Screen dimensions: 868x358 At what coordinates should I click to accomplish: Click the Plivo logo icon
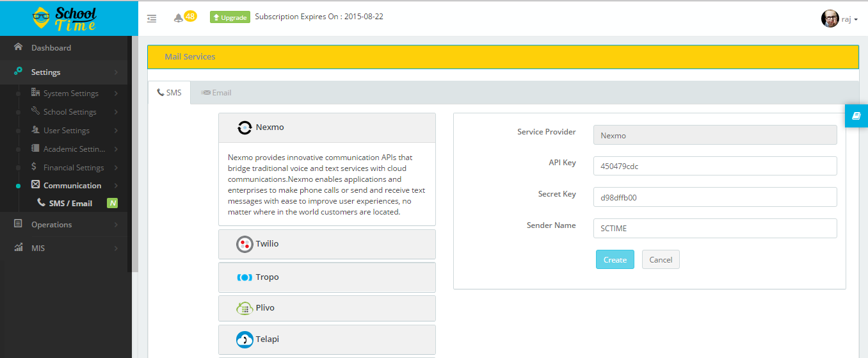[245, 308]
